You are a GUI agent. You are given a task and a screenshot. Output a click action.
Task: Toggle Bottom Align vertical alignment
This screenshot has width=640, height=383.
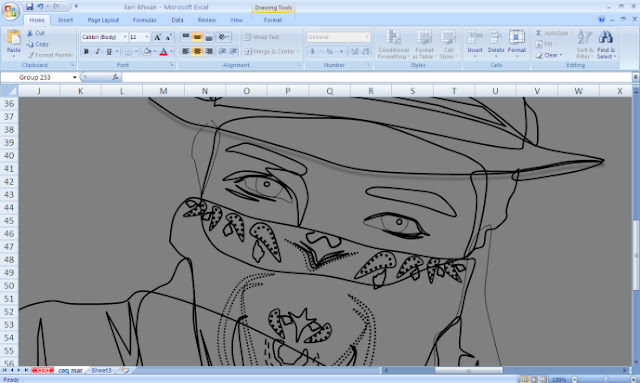pos(209,38)
